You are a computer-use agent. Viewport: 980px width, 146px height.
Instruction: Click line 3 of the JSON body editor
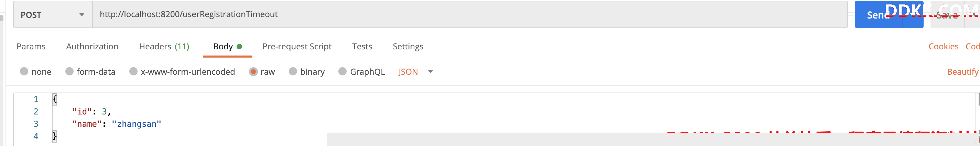click(x=494, y=124)
